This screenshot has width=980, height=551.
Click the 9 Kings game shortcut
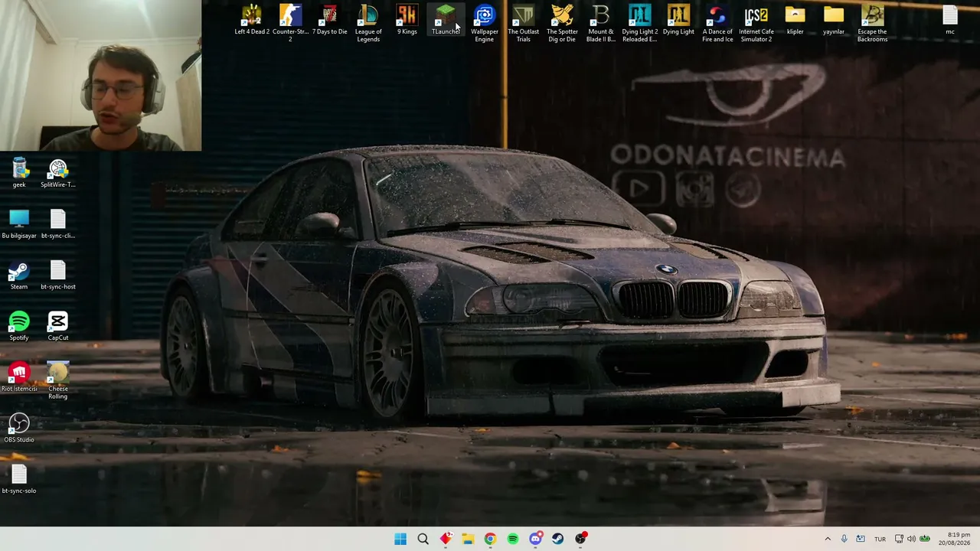(x=407, y=21)
